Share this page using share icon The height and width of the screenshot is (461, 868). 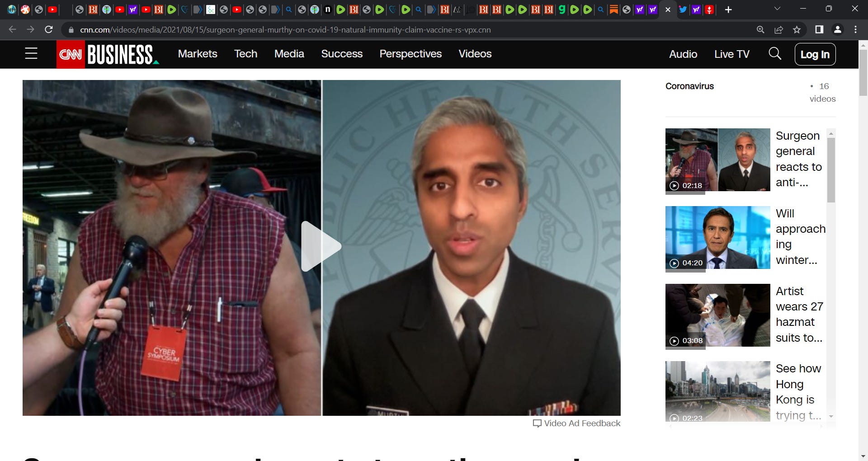click(778, 29)
